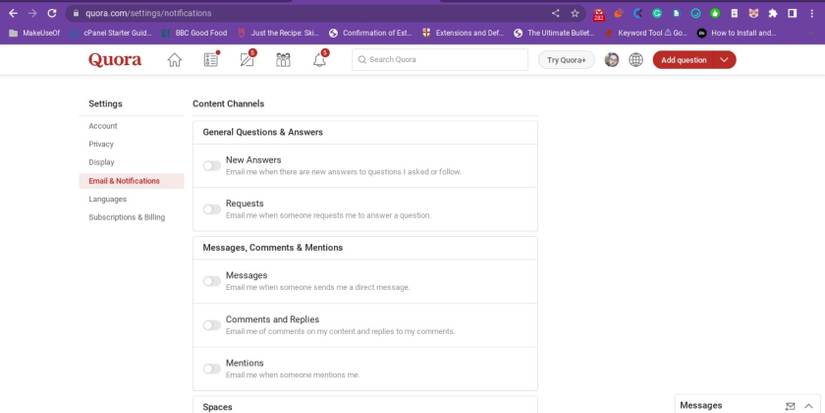825x413 pixels.
Task: Open Keyword Tool bookmark
Action: tap(646, 33)
